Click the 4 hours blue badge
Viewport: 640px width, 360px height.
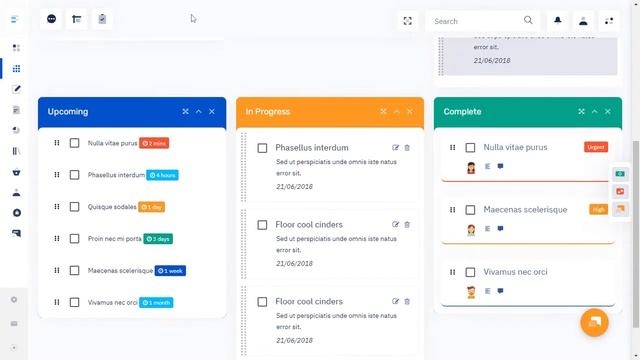coord(162,175)
